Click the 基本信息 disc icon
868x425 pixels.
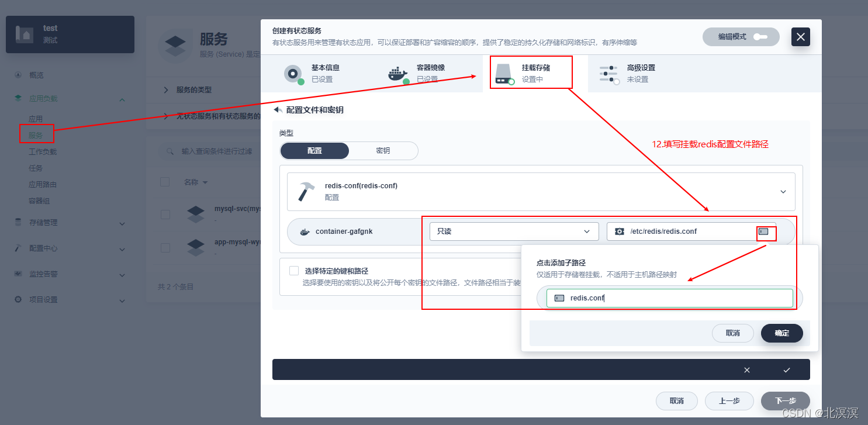pos(293,74)
